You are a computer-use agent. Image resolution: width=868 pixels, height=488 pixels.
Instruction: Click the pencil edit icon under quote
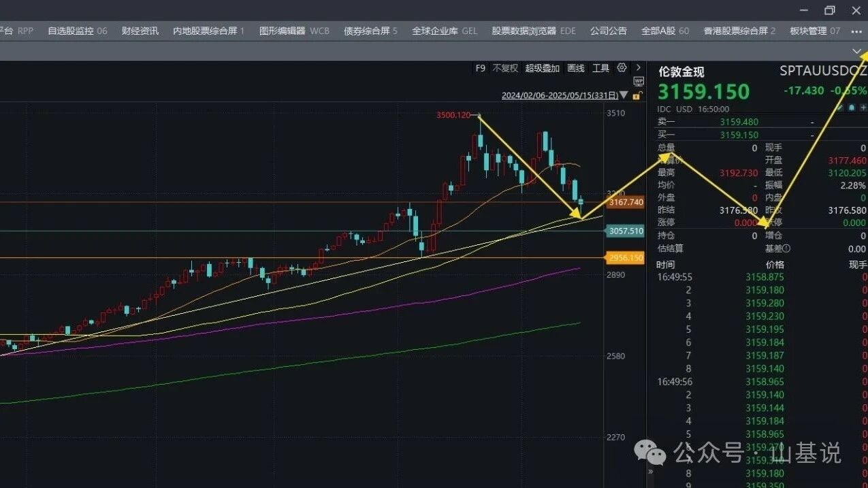(x=839, y=108)
